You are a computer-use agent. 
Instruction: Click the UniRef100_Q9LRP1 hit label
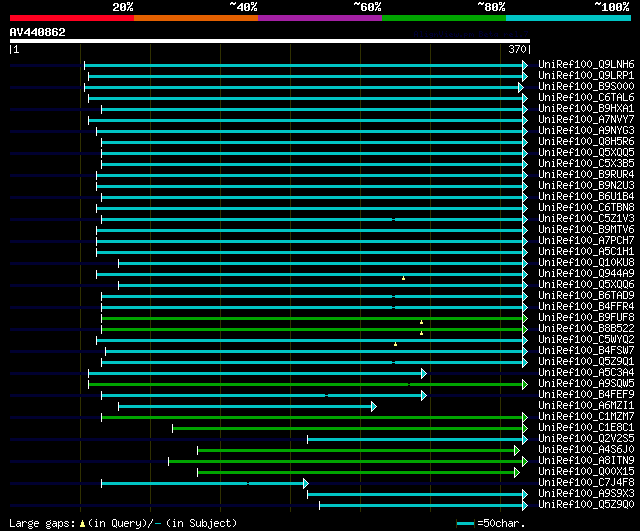tap(586, 76)
